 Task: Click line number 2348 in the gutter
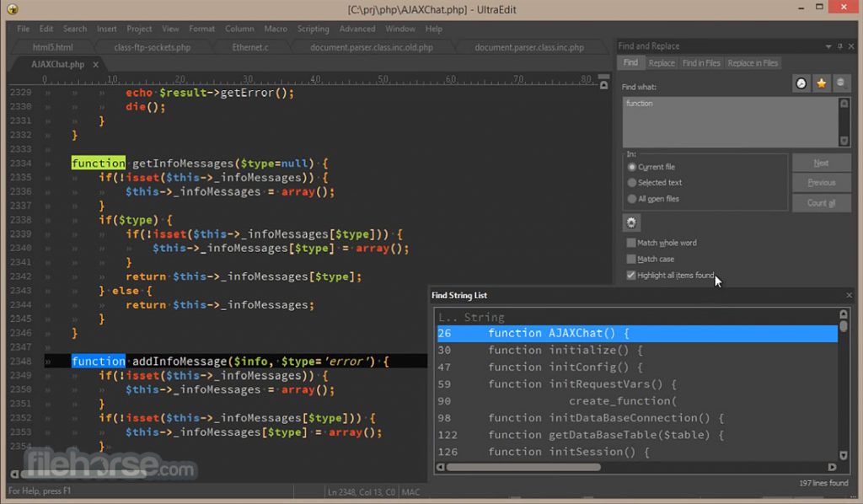[x=20, y=361]
